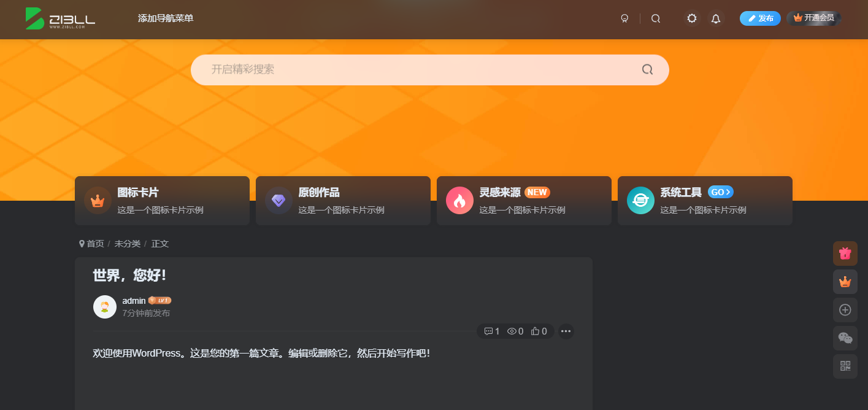Show the QR code icon in the sidebar
Viewport: 868px width, 410px height.
pos(845,366)
